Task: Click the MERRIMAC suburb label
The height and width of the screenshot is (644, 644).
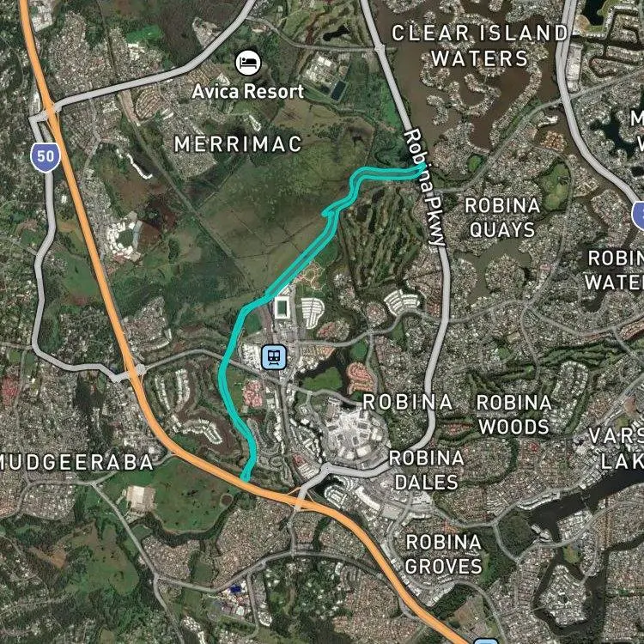Action: click(238, 144)
